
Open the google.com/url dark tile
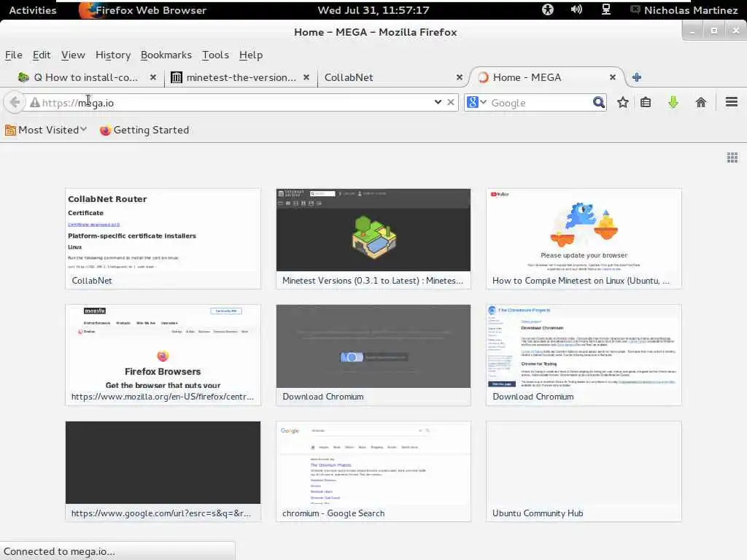(163, 471)
